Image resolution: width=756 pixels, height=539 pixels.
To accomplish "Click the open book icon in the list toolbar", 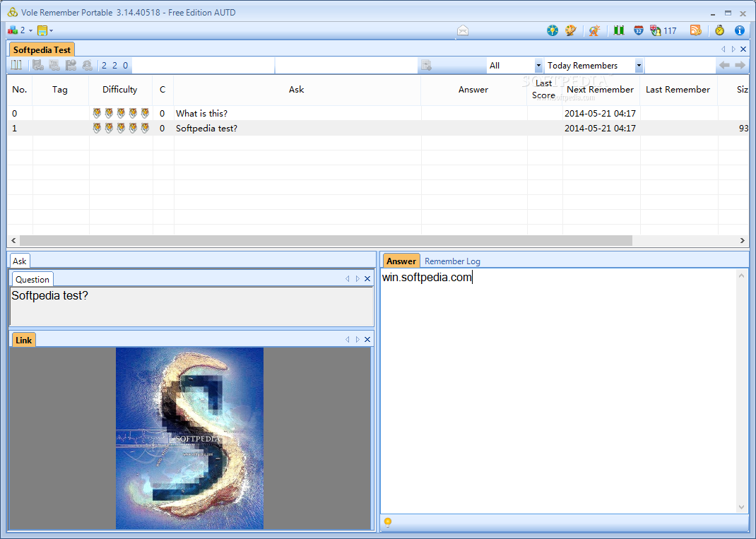I will (x=17, y=65).
